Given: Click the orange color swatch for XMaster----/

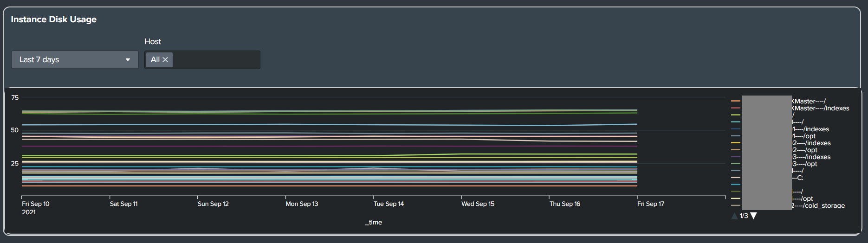Looking at the screenshot, I should coord(736,101).
